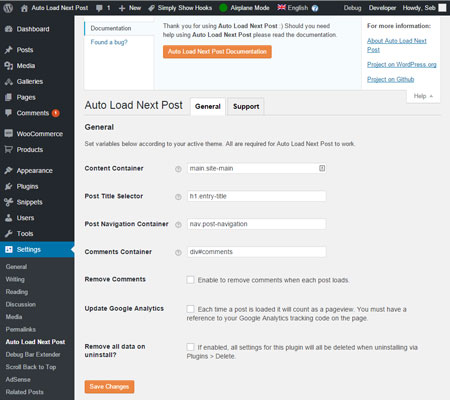The width and height of the screenshot is (450, 400).
Task: Open Project on Github link
Action: [390, 79]
